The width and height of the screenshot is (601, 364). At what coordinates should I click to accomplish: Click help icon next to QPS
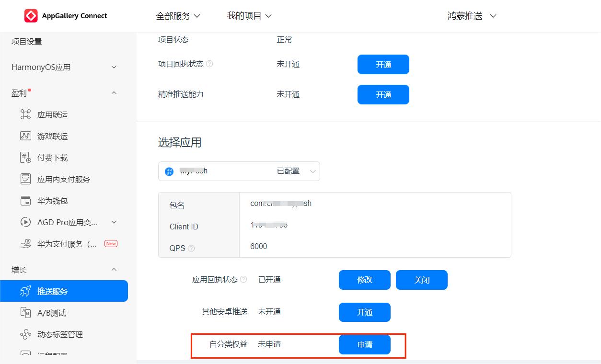(x=191, y=248)
